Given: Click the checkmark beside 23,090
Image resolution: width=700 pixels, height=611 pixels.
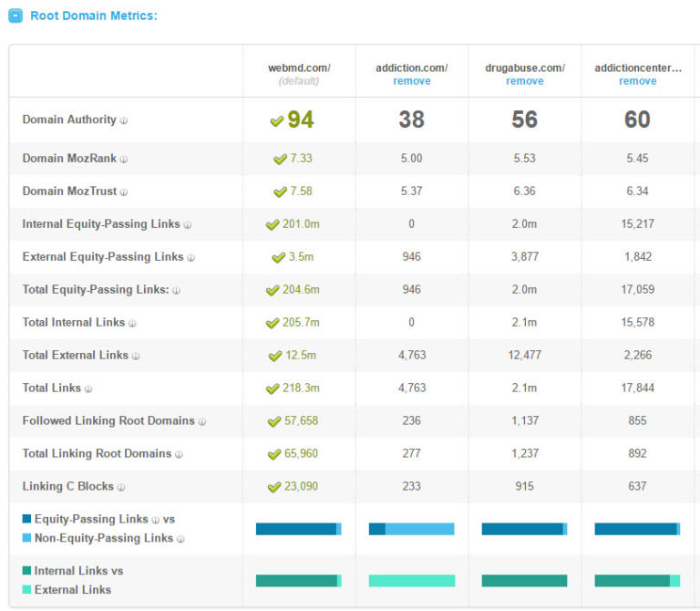Looking at the screenshot, I should [274, 487].
